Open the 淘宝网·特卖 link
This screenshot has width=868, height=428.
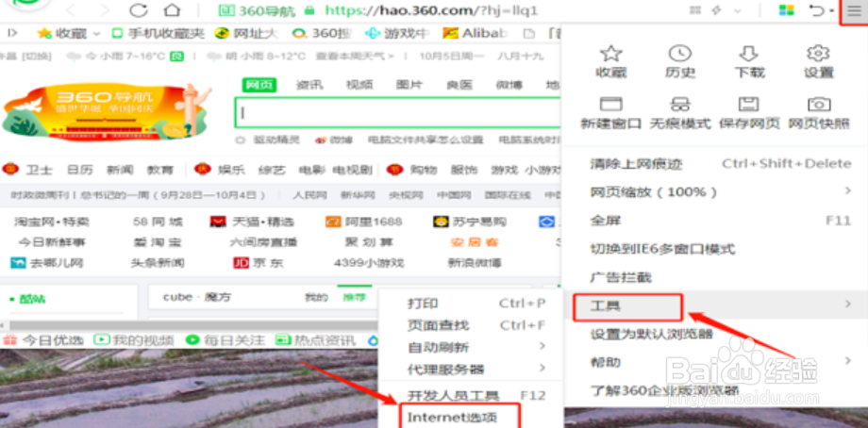tap(52, 222)
